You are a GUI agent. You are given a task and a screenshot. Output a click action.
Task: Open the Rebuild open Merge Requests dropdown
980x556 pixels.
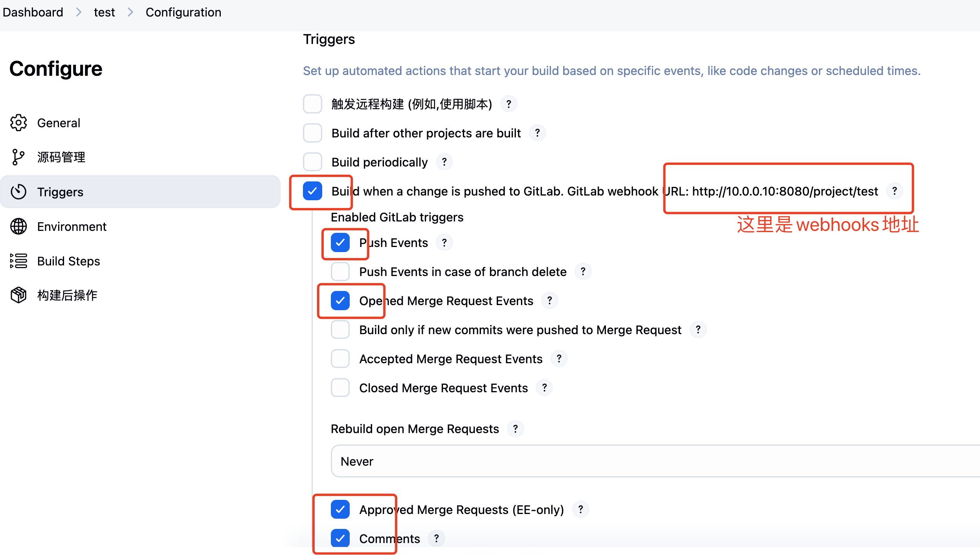pos(652,461)
